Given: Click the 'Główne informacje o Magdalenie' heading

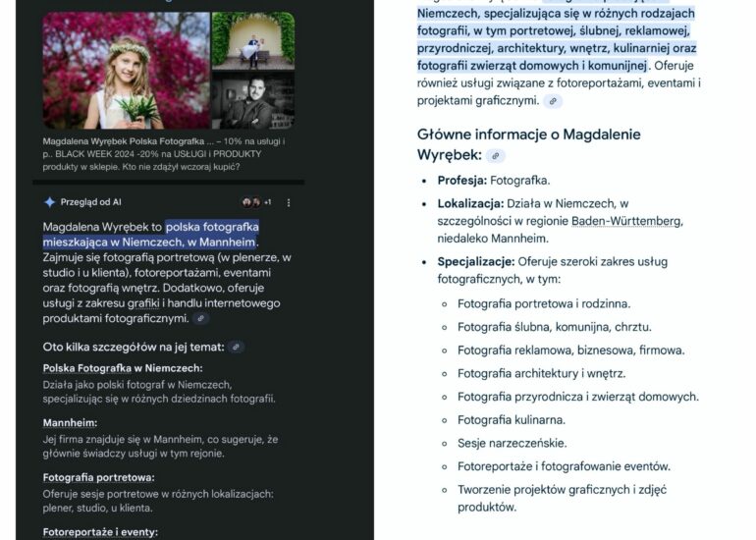Looking at the screenshot, I should pos(528,134).
